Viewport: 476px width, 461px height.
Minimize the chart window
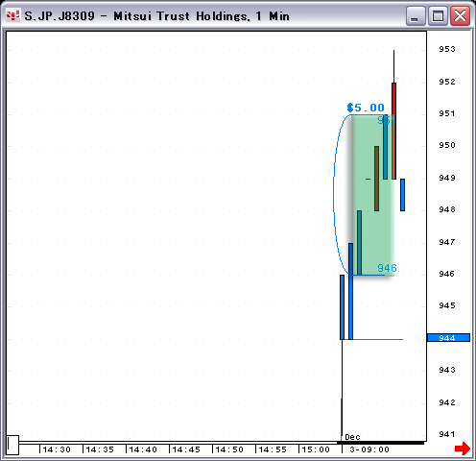pyautogui.click(x=416, y=15)
